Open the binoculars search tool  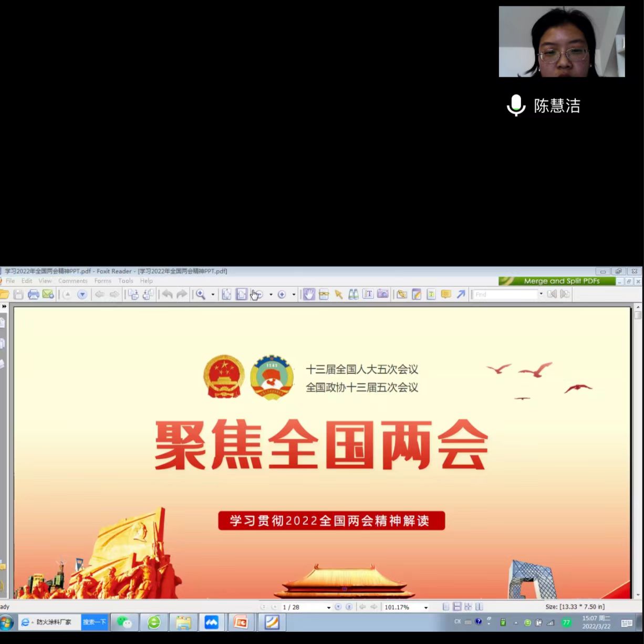pyautogui.click(x=354, y=294)
